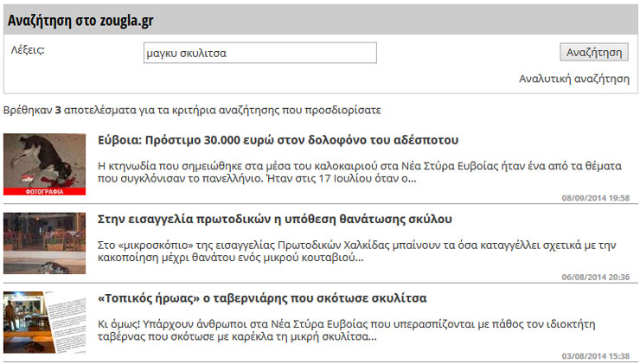Image resolution: width=640 pixels, height=364 pixels.
Task: Open headline Στην εισαγγελία πρωτοδικών η υπόθεση
Action: pos(274,220)
